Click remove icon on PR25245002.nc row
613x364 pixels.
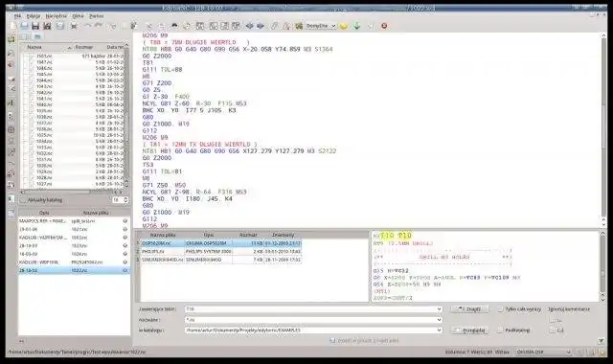125,262
